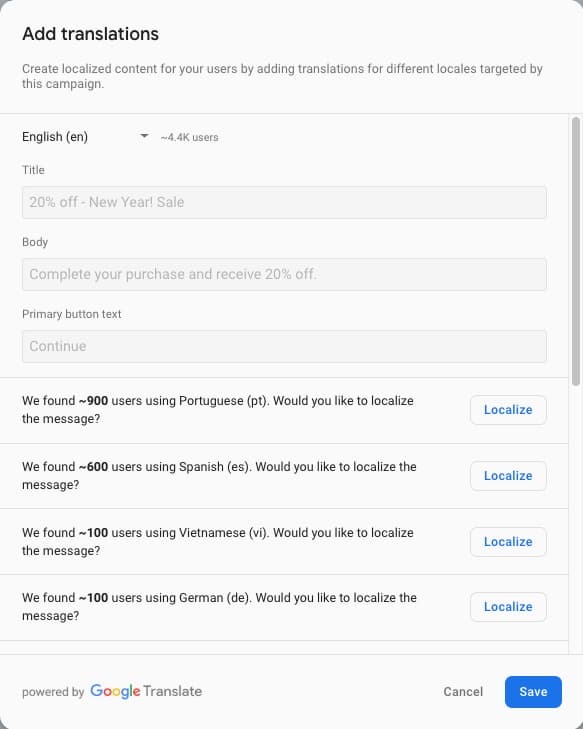Click the Title input field

[x=284, y=202]
